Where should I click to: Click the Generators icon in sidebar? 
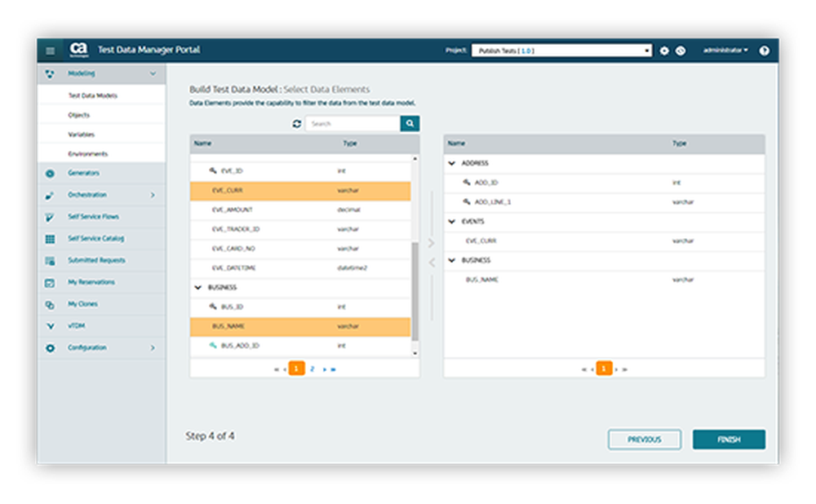(50, 173)
